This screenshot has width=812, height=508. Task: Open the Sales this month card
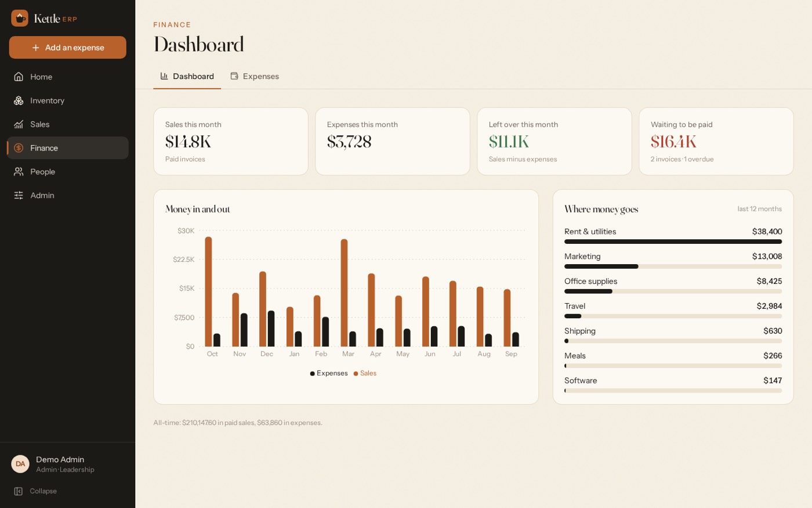click(231, 142)
